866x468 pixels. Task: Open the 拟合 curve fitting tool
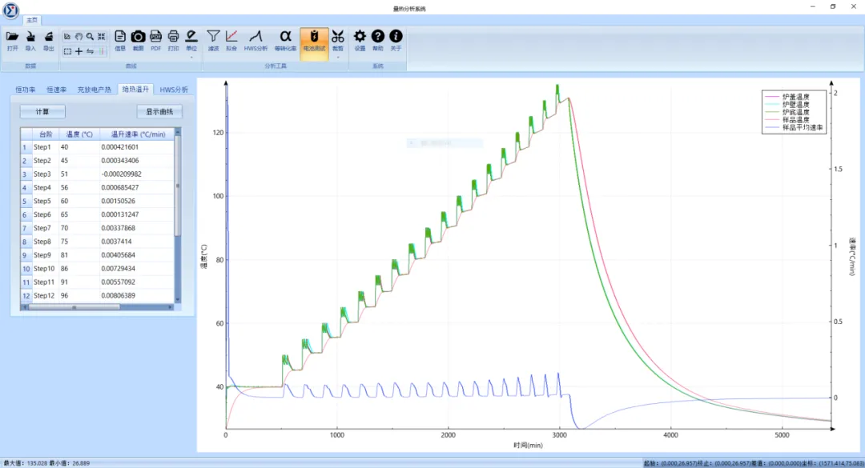tap(232, 39)
